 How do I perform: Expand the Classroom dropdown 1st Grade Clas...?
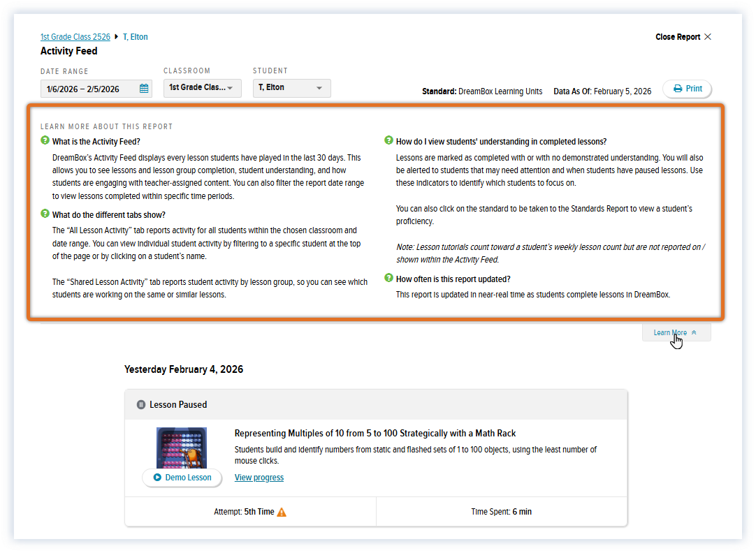point(203,88)
